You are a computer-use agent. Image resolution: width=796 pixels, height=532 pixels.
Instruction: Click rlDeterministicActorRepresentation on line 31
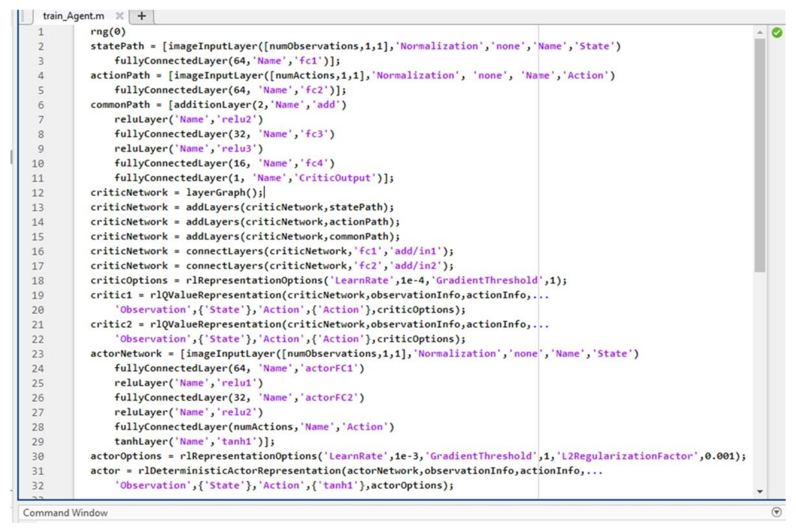click(240, 471)
